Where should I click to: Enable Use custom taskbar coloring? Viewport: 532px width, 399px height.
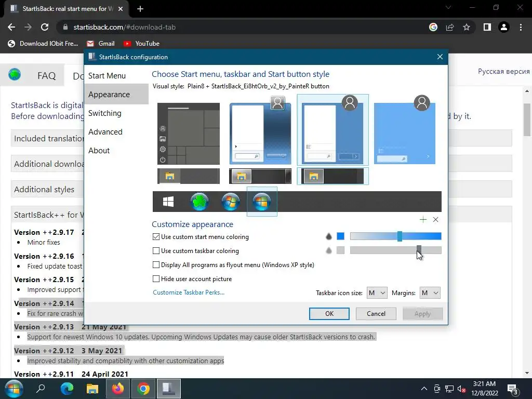point(156,251)
